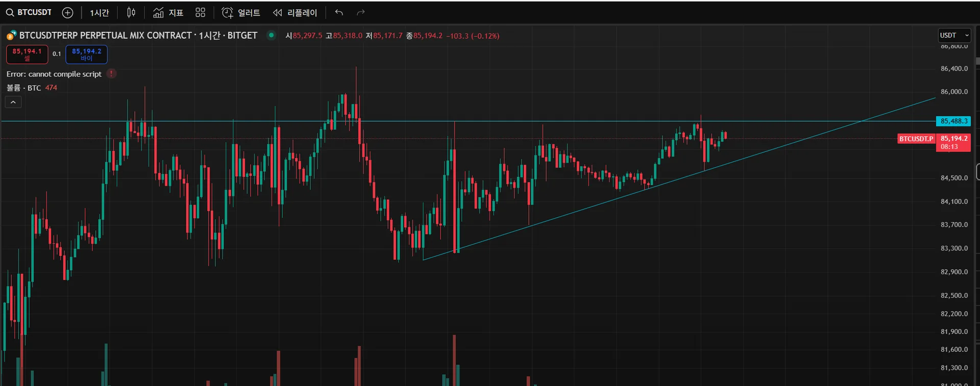Select the 85,488.3 horizontal line price label
980x386 pixels.
click(x=953, y=121)
